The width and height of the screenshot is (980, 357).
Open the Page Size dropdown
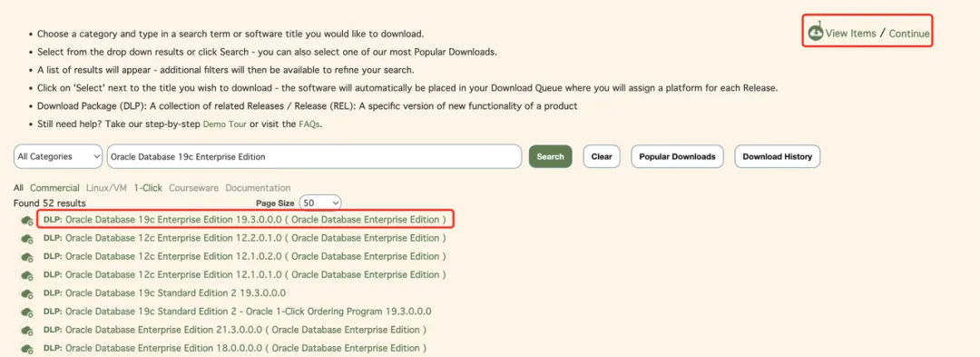tap(320, 203)
